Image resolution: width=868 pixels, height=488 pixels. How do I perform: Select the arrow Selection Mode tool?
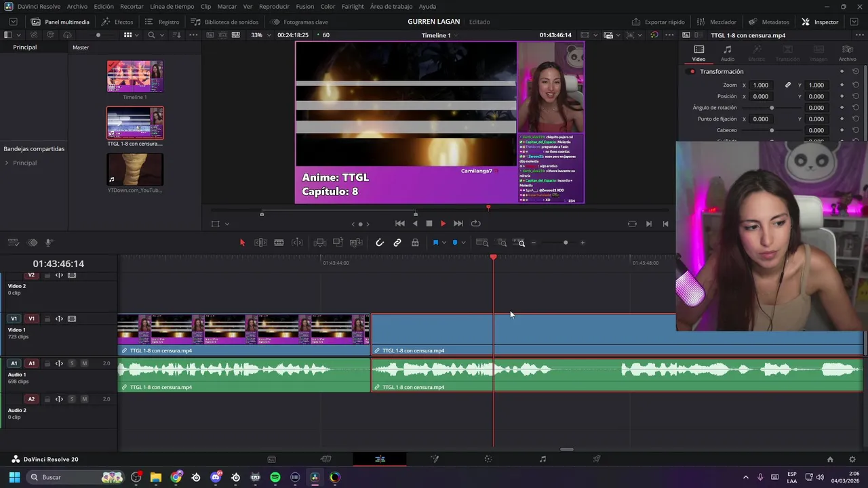pyautogui.click(x=242, y=243)
